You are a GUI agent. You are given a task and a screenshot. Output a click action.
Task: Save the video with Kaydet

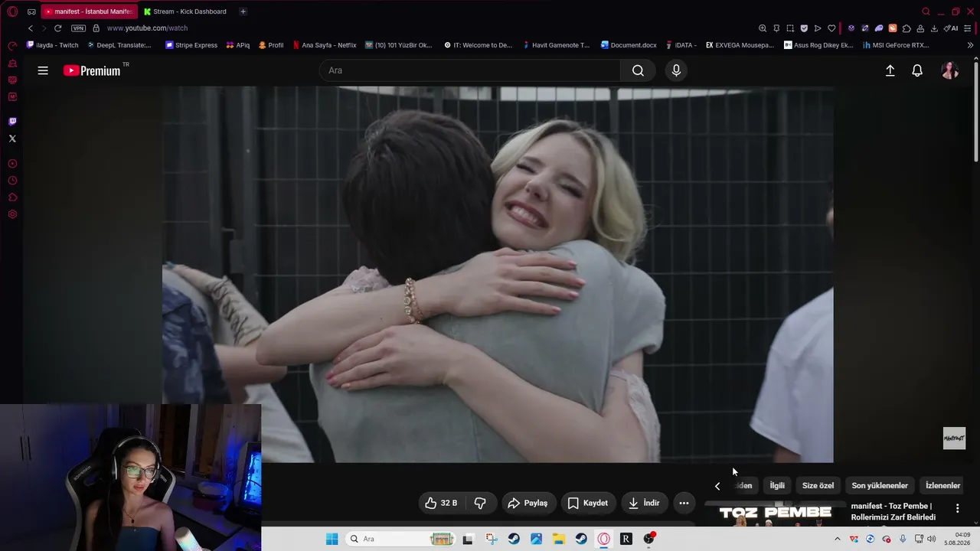pyautogui.click(x=587, y=503)
